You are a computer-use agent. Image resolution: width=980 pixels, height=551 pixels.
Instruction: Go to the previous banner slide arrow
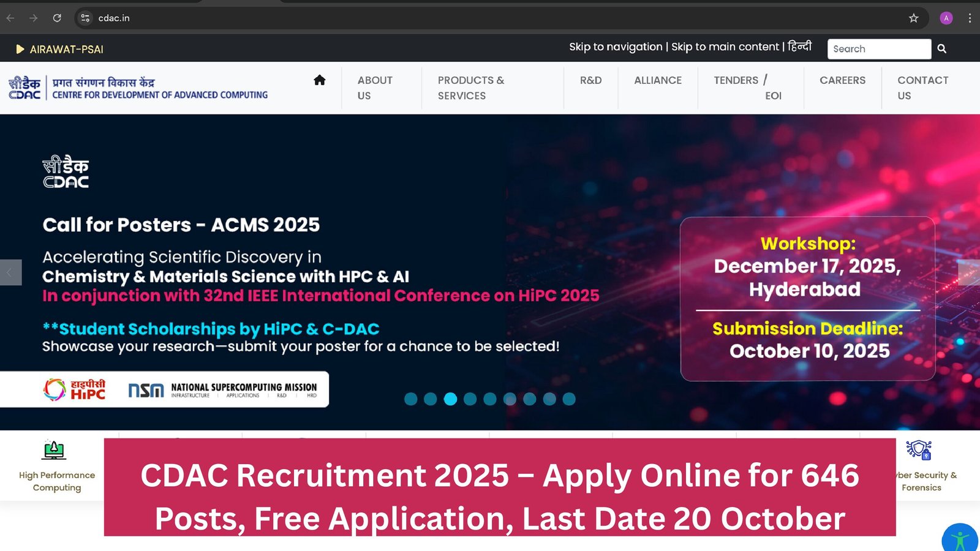point(10,272)
